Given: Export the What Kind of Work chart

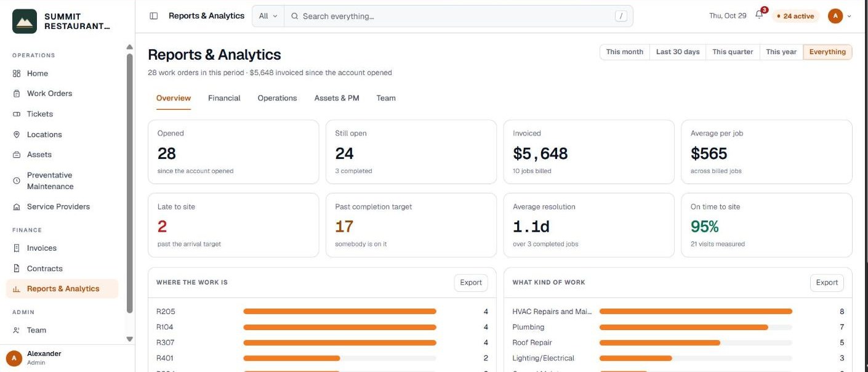Looking at the screenshot, I should point(827,283).
